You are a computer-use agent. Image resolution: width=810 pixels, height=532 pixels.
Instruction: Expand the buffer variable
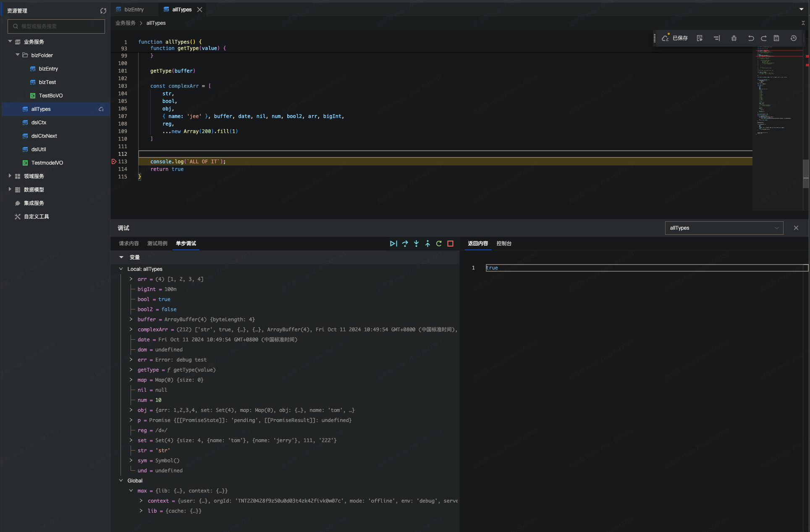click(131, 320)
